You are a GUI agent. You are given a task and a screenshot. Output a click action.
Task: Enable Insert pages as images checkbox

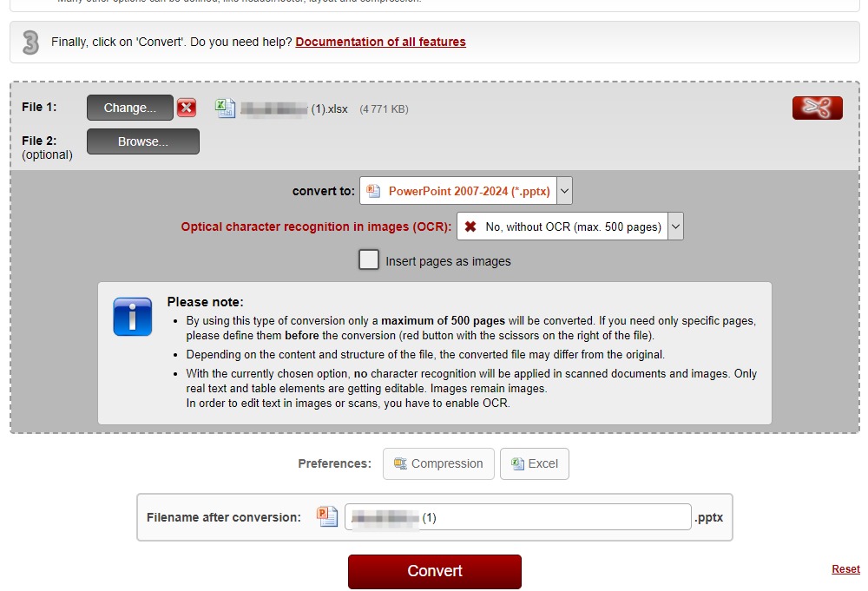369,259
